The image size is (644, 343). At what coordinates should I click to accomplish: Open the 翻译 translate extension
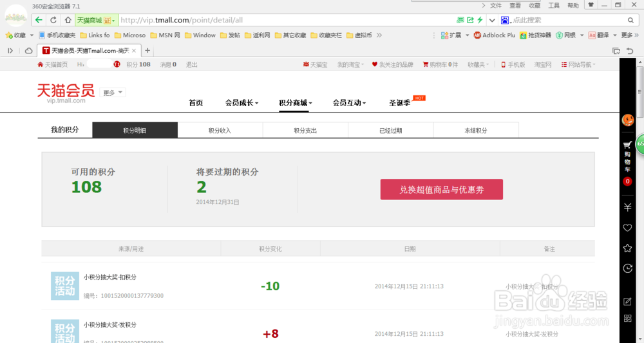pyautogui.click(x=599, y=35)
